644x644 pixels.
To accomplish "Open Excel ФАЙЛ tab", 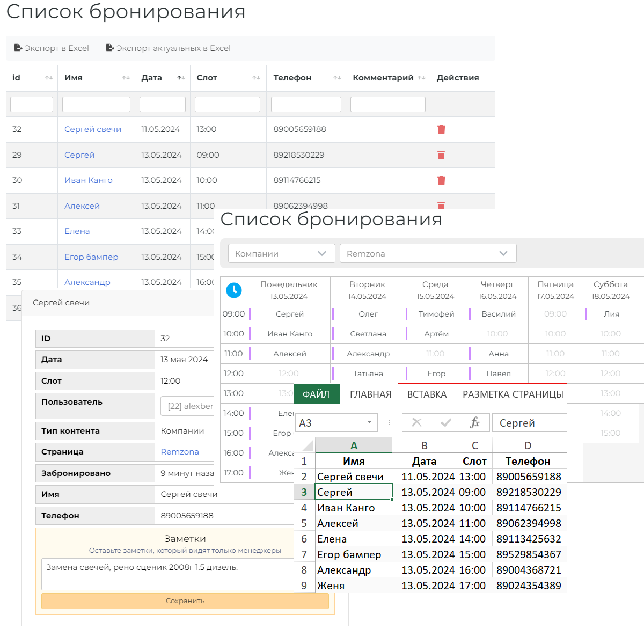I will 316,394.
